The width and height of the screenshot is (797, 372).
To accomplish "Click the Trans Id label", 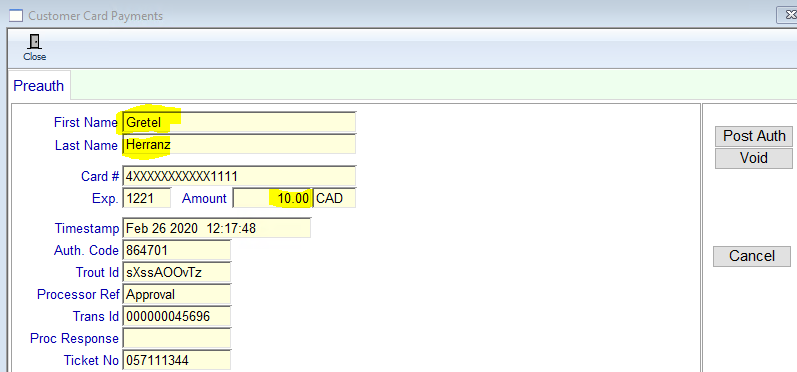I will click(x=96, y=317).
